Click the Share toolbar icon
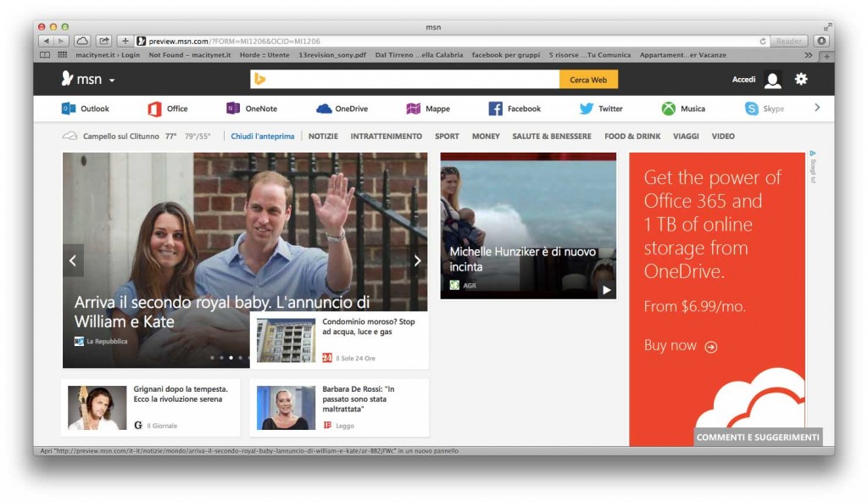 (x=103, y=41)
